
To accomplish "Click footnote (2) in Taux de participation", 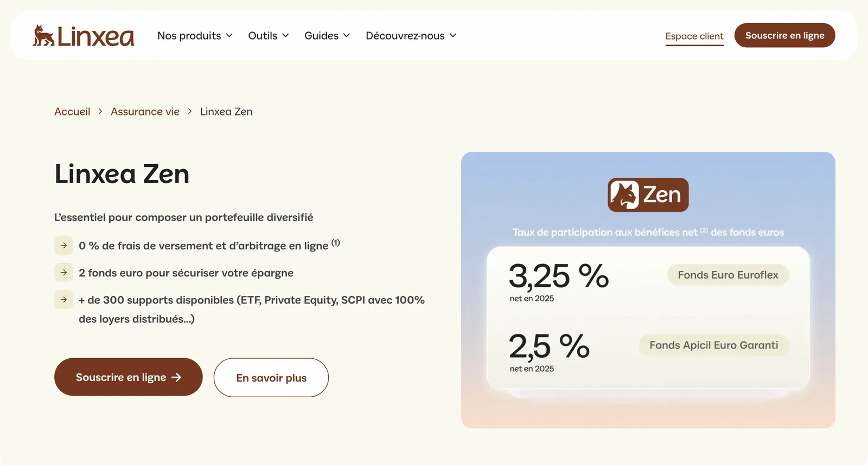I will 704,230.
